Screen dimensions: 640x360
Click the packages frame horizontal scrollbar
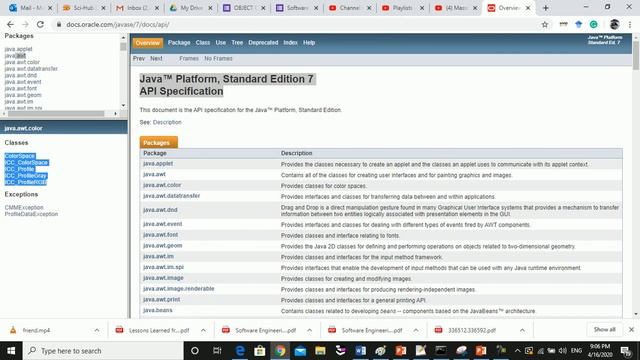coord(56,113)
